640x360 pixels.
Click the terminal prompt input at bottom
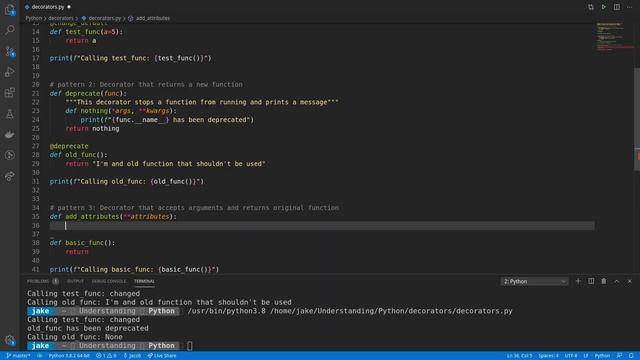(190, 346)
